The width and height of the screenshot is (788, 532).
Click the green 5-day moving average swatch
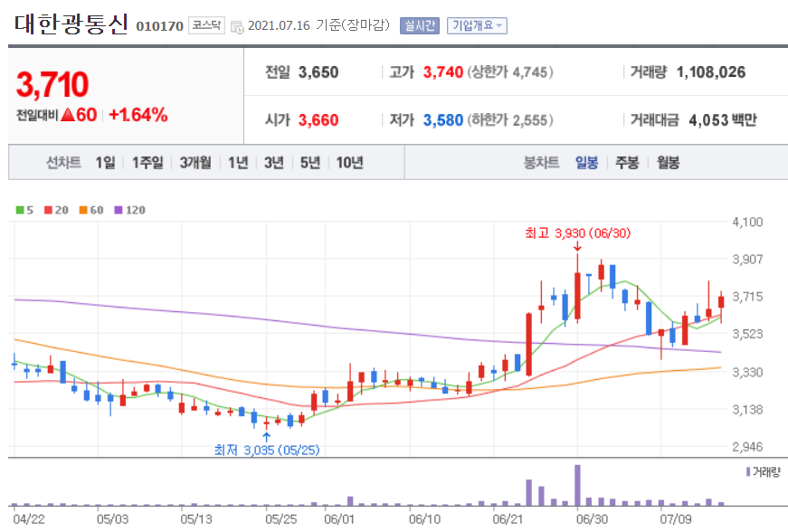pyautogui.click(x=20, y=210)
